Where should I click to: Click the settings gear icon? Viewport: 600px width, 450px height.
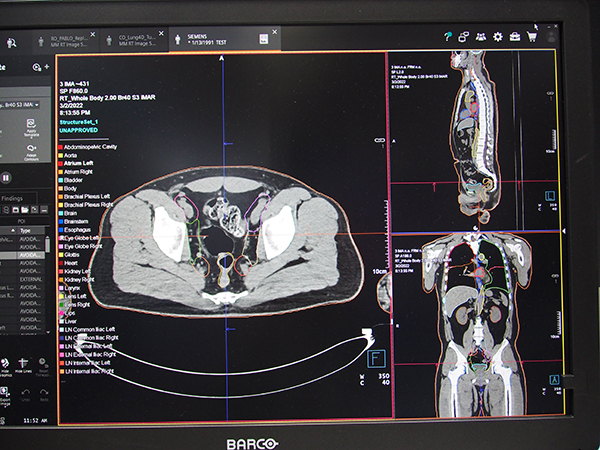coord(498,37)
